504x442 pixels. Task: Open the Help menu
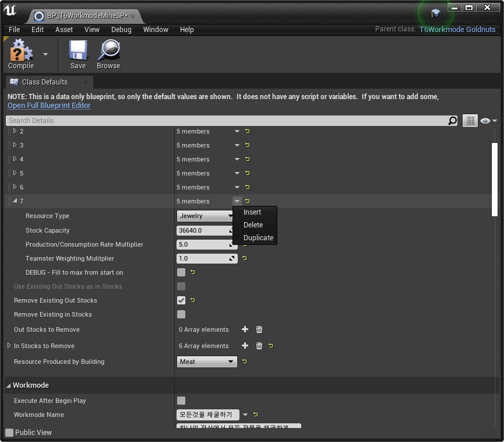point(187,30)
